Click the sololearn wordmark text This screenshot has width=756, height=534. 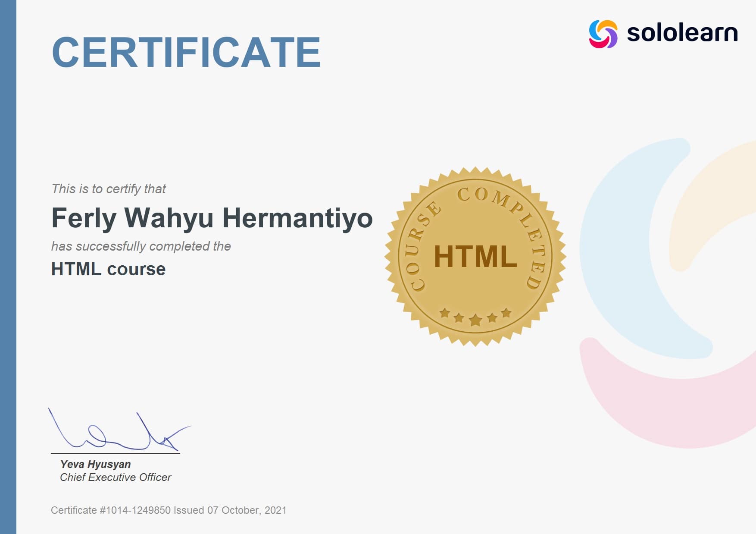point(682,33)
